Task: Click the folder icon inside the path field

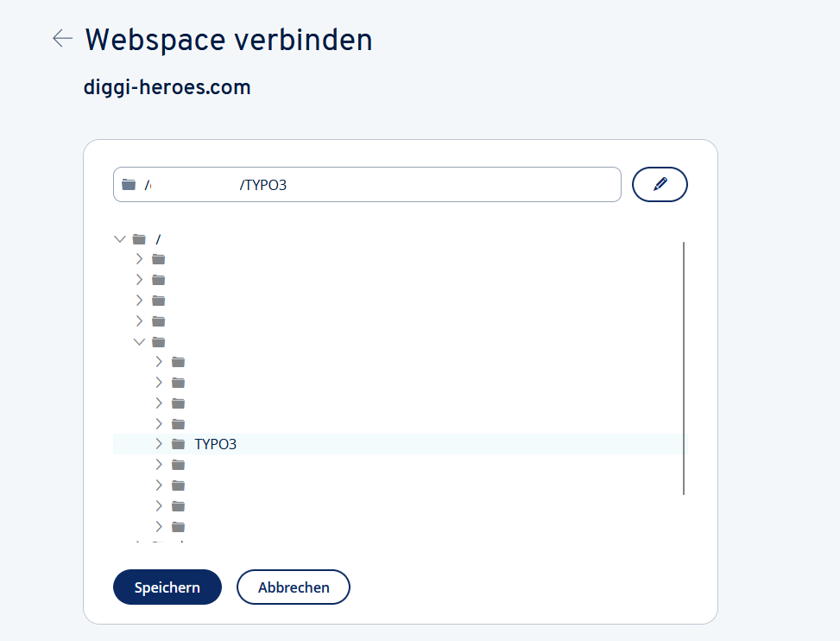Action: pyautogui.click(x=129, y=185)
